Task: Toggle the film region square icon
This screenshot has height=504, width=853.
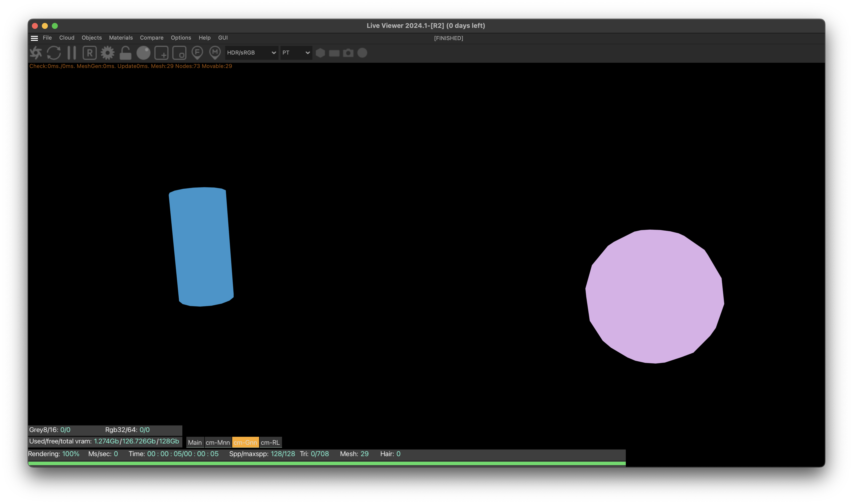Action: (179, 53)
